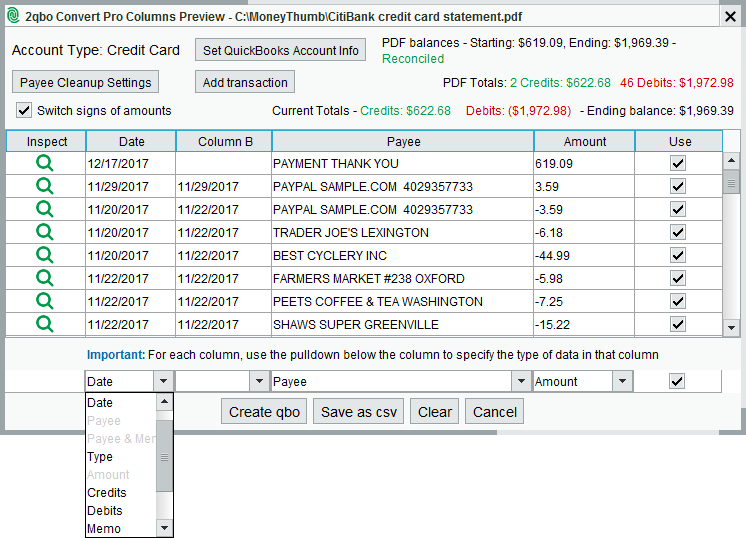
Task: Click the table scrollbar up arrow
Action: tap(731, 160)
